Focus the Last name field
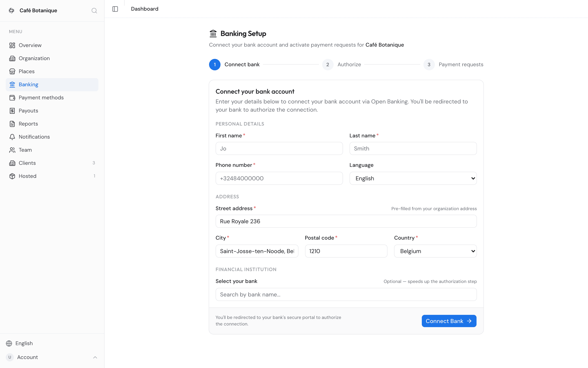Screen dimensions: 588x368 point(413,148)
